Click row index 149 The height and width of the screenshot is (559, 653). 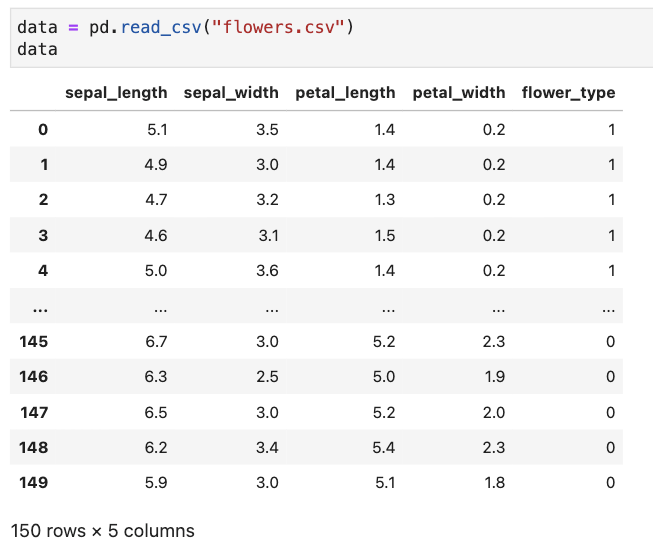click(34, 482)
